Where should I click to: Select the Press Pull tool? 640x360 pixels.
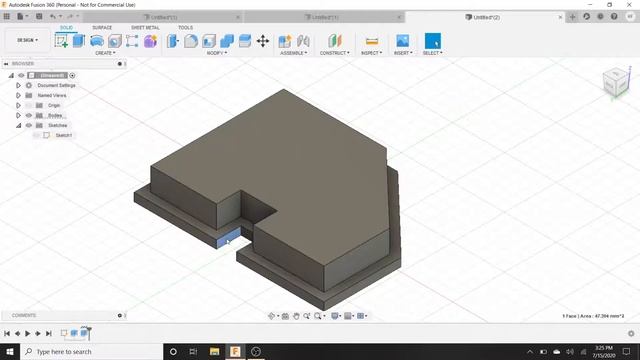tap(173, 41)
